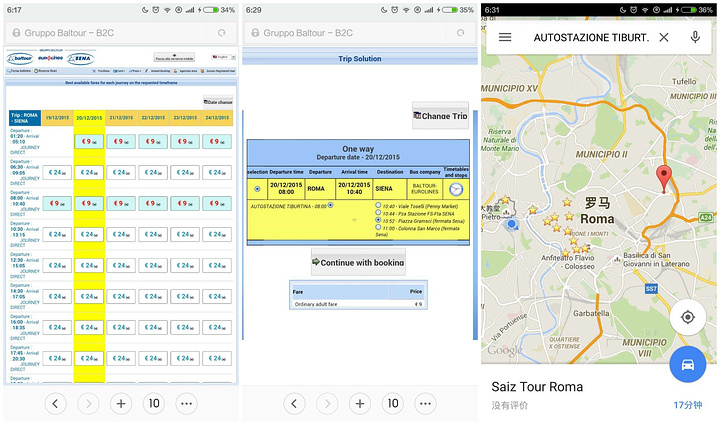Reload page icon in left fares screen address bar
Screen dimensions: 720x425
(x=222, y=33)
